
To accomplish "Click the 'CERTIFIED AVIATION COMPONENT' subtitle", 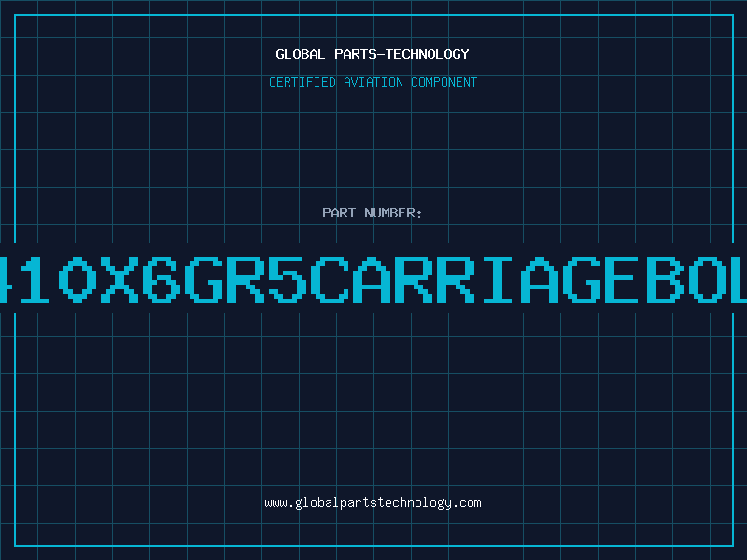I will 373,82.
